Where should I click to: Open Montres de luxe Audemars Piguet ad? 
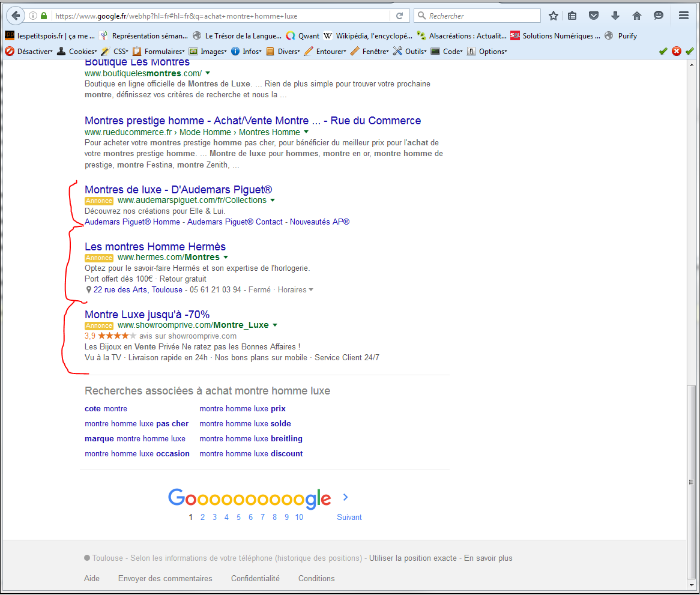(x=178, y=189)
